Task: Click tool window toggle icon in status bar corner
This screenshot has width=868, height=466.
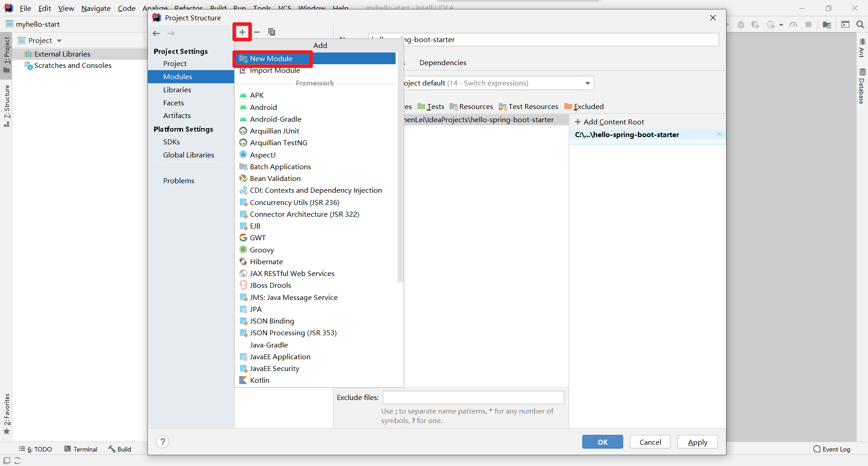Action: click(x=7, y=461)
